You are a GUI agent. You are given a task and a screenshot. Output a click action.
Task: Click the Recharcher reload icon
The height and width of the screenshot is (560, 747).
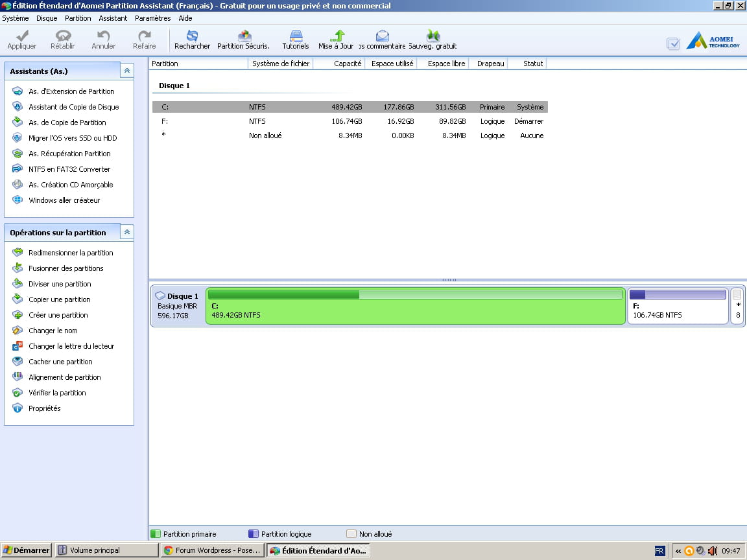pos(192,36)
